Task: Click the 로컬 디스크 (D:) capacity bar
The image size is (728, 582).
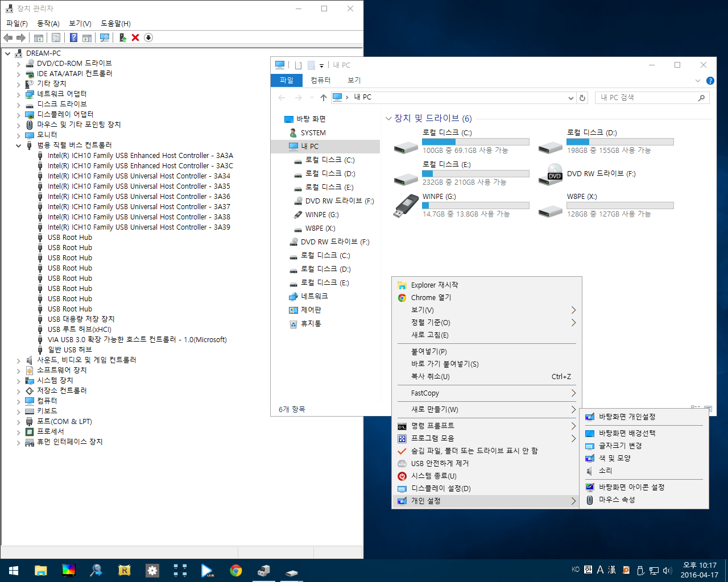Action: point(620,142)
